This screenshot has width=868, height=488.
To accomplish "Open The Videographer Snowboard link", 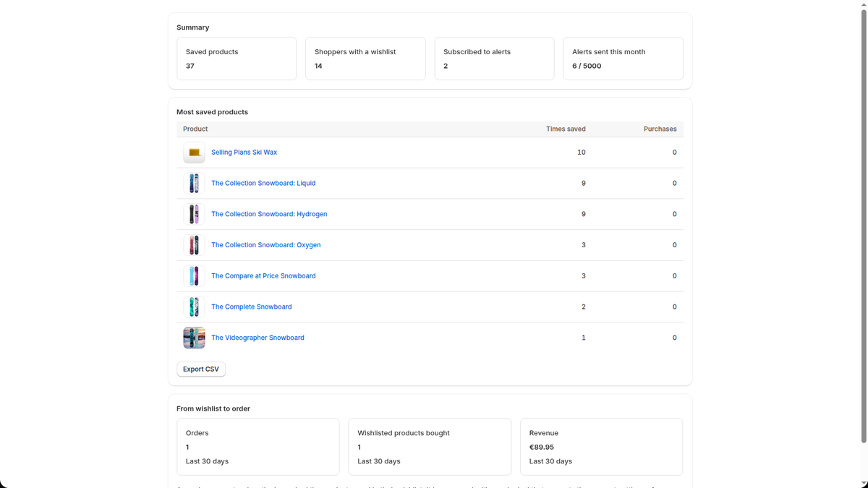I will 258,338.
